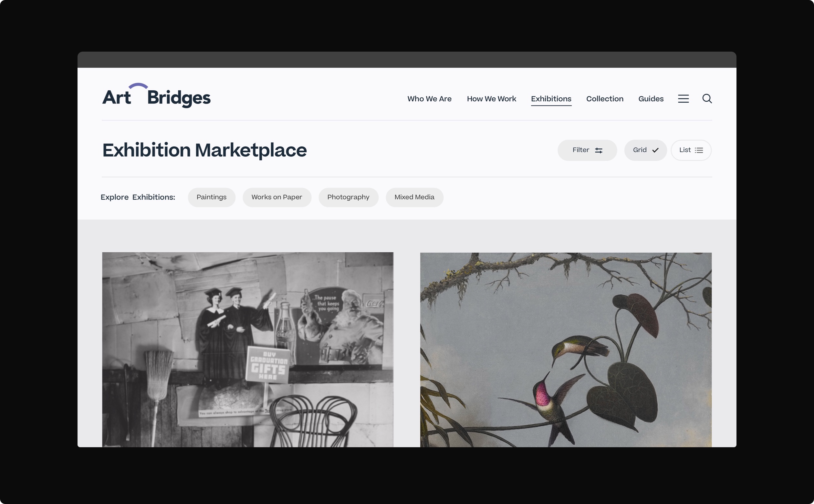Click the Grid checkmark icon

(655, 150)
